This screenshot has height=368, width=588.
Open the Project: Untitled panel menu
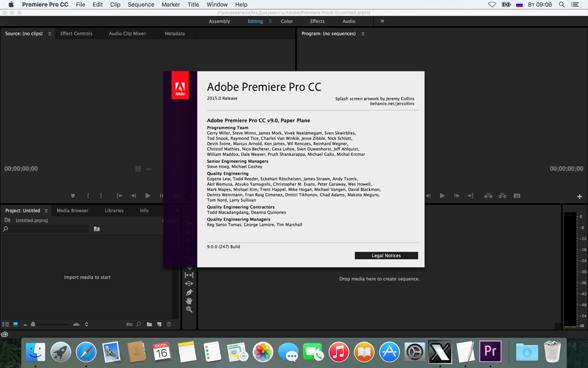coord(46,211)
